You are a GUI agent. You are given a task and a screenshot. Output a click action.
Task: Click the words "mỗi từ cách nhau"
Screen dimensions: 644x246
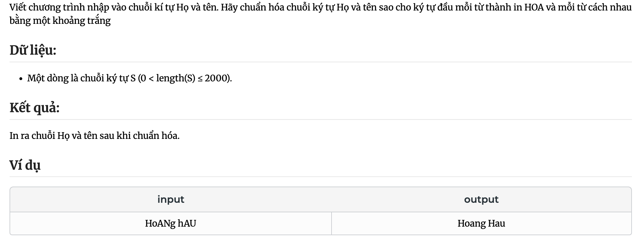pos(595,7)
